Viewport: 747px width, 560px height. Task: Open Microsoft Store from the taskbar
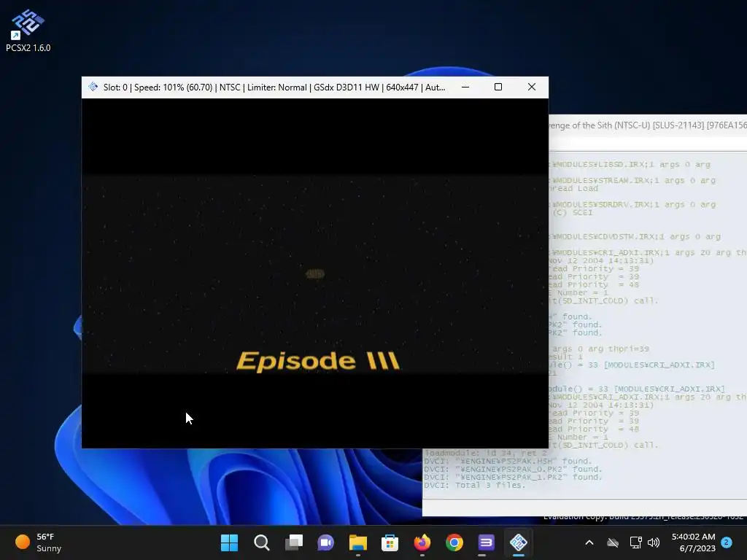pyautogui.click(x=390, y=542)
